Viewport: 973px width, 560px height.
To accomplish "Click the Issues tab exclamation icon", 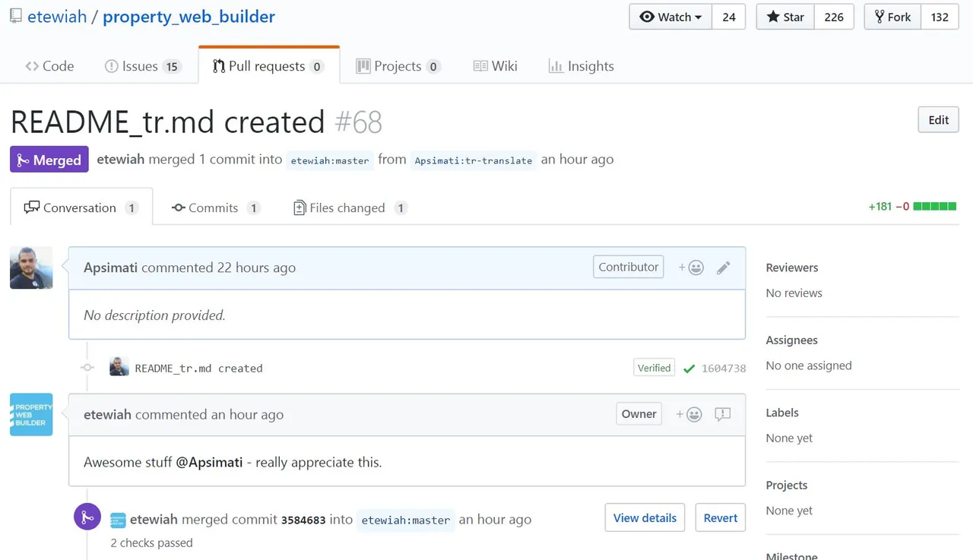I will click(111, 66).
